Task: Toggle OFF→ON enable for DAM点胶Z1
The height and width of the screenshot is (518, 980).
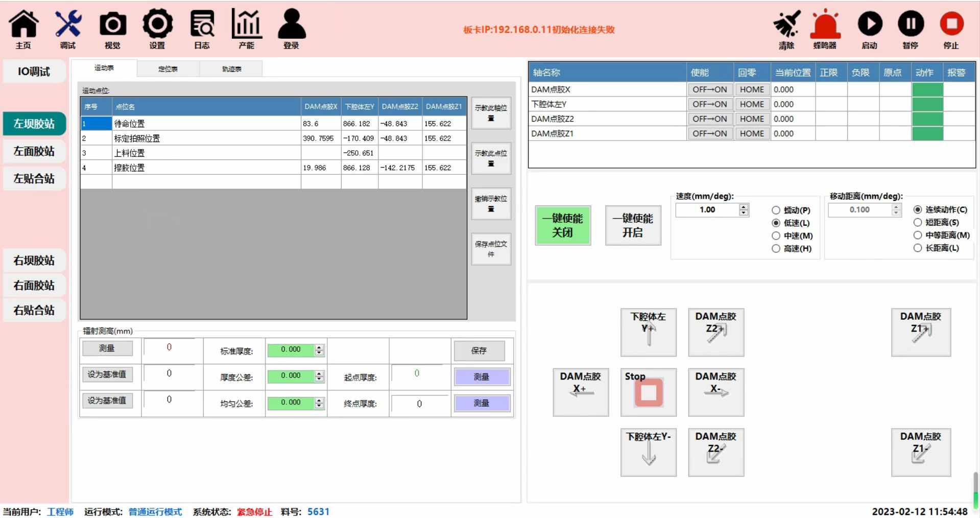Action: (710, 134)
